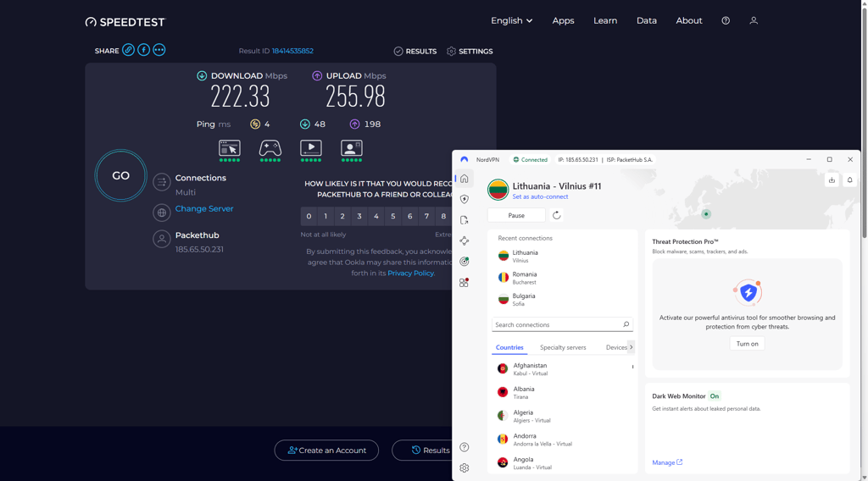Refresh the NordVPN connection
868x481 pixels.
click(556, 215)
